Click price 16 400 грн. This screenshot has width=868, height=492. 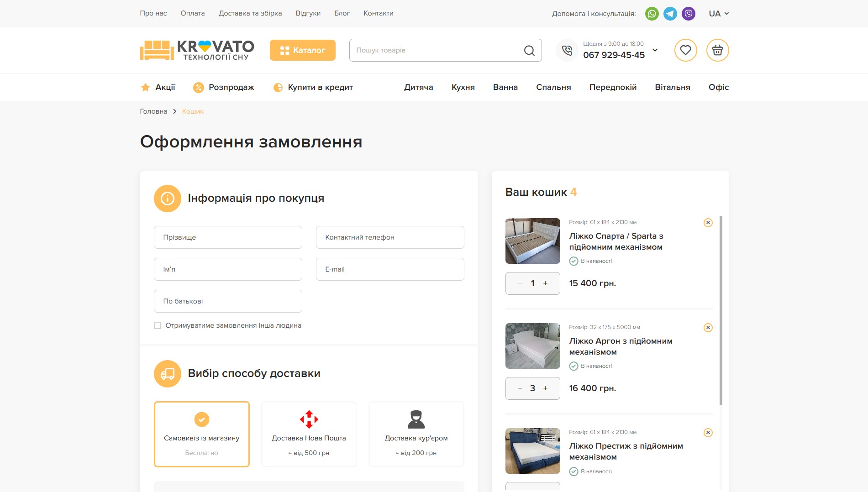[592, 388]
